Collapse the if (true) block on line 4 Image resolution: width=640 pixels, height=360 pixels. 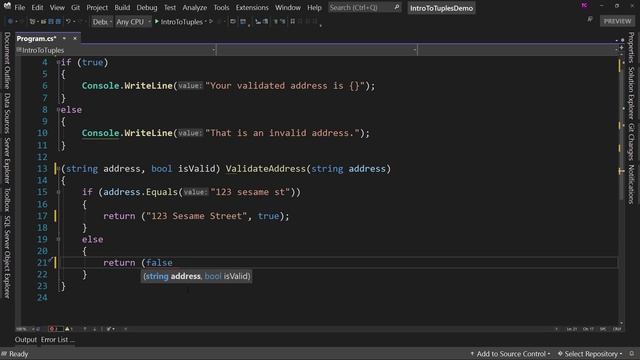click(x=58, y=62)
